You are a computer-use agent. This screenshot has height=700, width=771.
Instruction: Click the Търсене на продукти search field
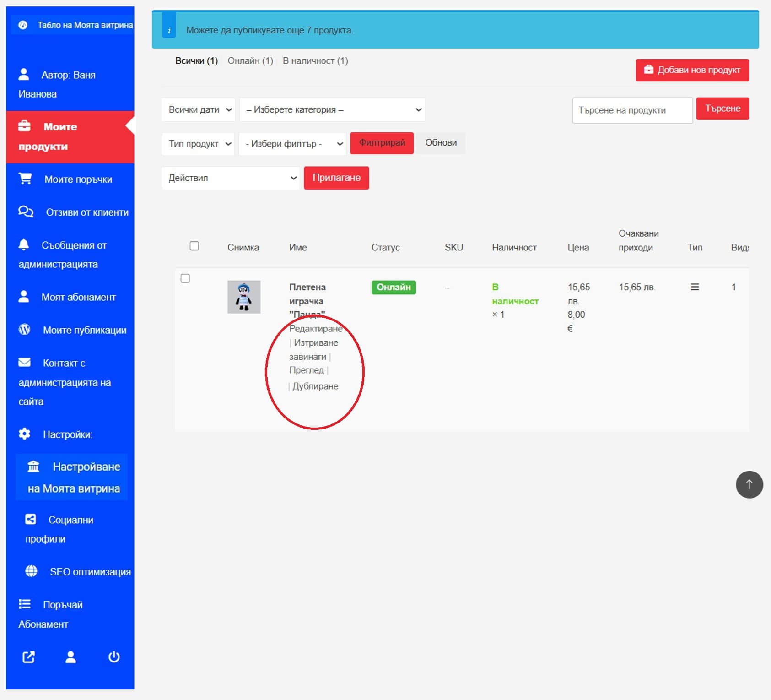point(632,110)
